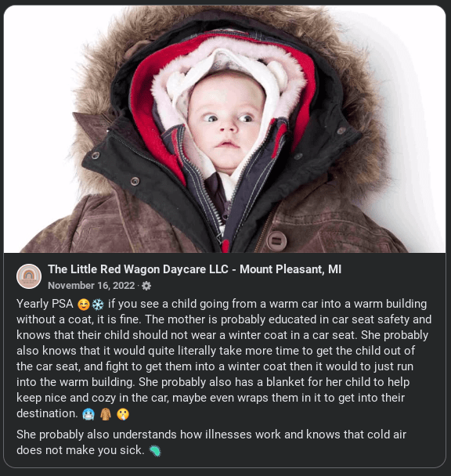Click the smiling emoji after Yearly PSA

[84, 305]
